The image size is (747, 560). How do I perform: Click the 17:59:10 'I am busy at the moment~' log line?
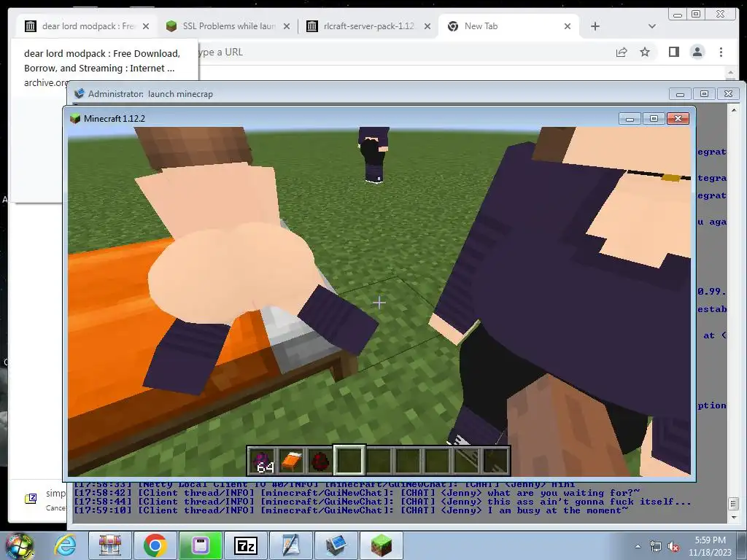[351, 510]
